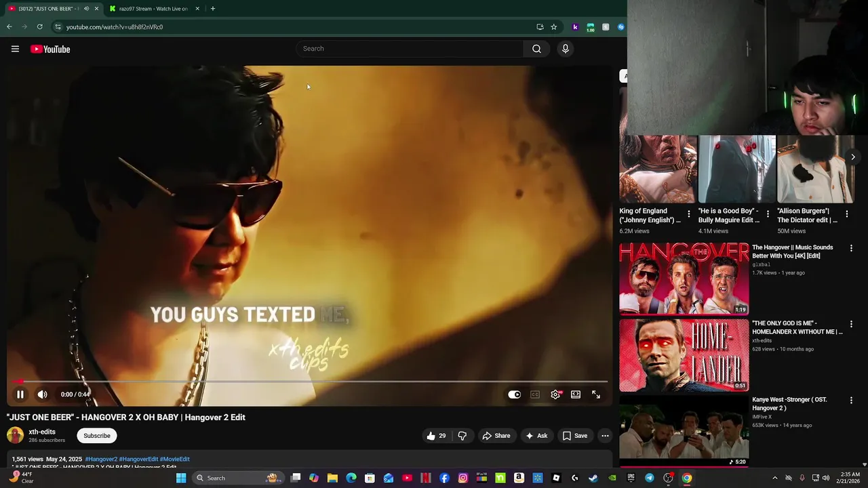Open site information icon in address bar
The image size is (868, 488).
(x=58, y=27)
